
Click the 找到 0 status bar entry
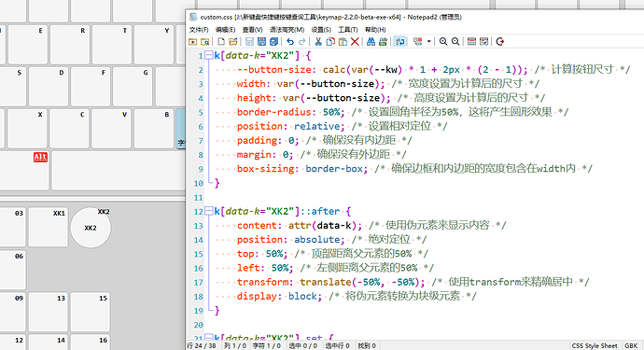(367, 345)
